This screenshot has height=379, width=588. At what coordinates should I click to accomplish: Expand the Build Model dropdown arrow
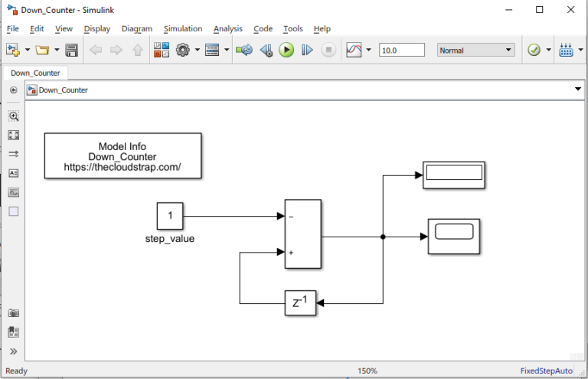pyautogui.click(x=580, y=50)
